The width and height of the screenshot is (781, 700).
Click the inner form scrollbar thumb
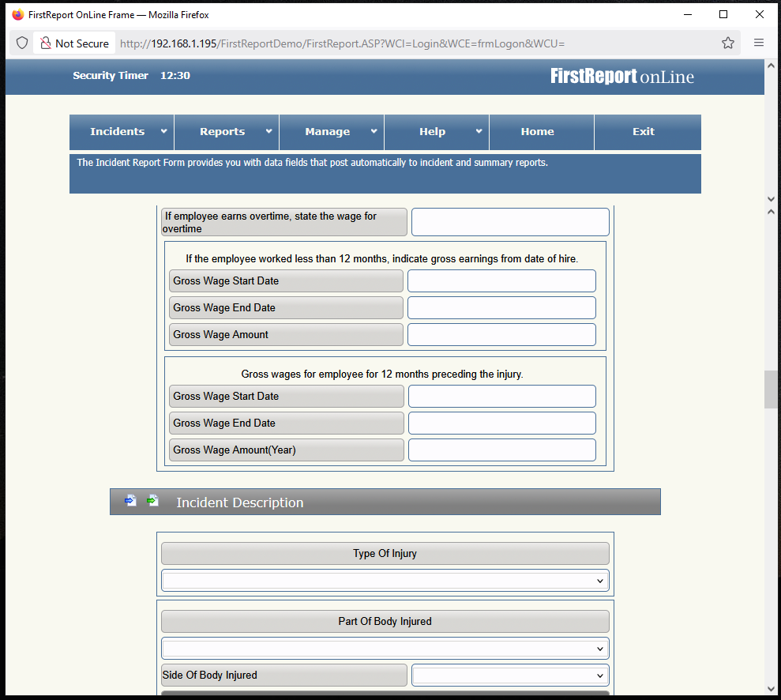pyautogui.click(x=771, y=389)
